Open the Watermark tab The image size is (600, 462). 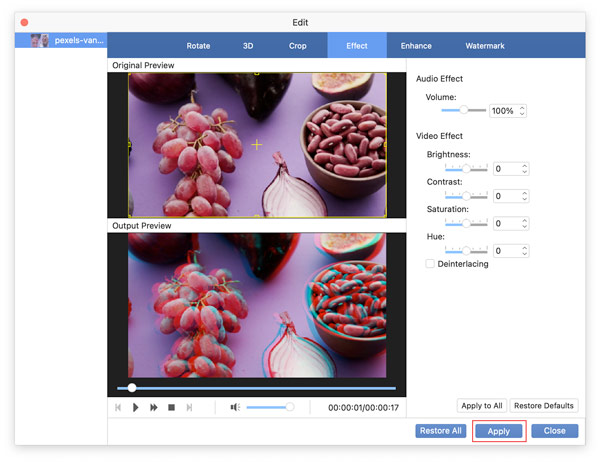pyautogui.click(x=485, y=46)
